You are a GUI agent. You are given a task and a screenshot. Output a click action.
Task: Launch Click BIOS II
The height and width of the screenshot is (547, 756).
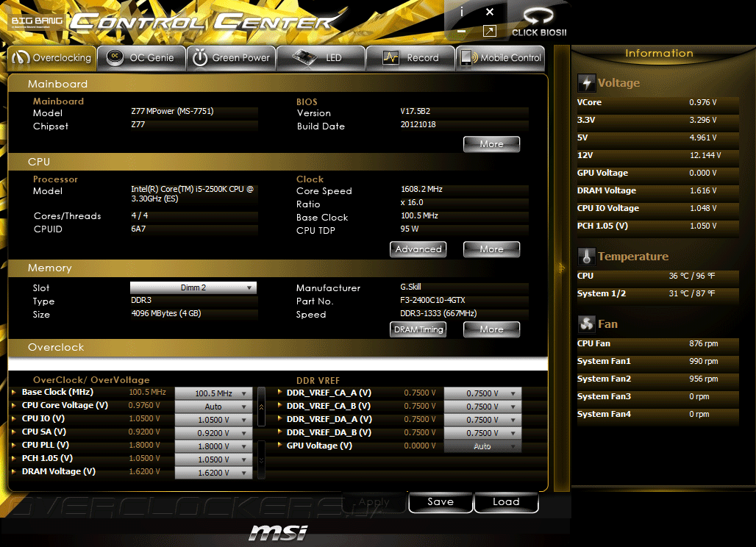click(539, 22)
